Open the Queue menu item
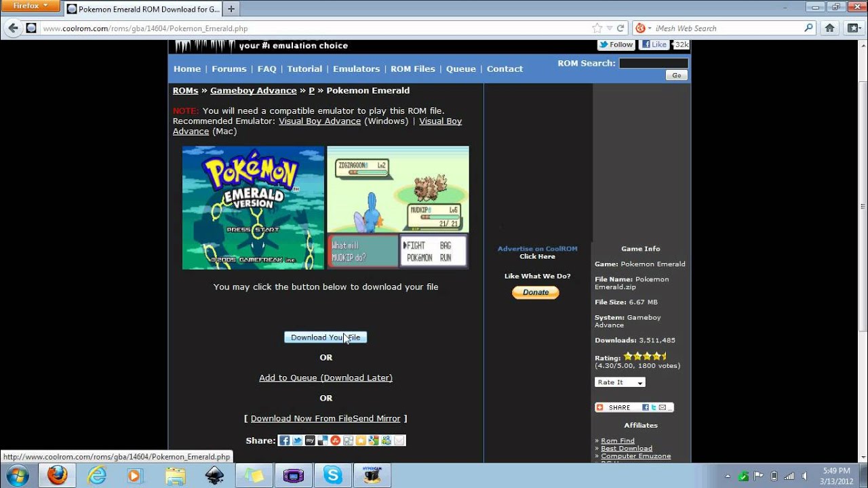The height and width of the screenshot is (488, 868). (x=461, y=69)
